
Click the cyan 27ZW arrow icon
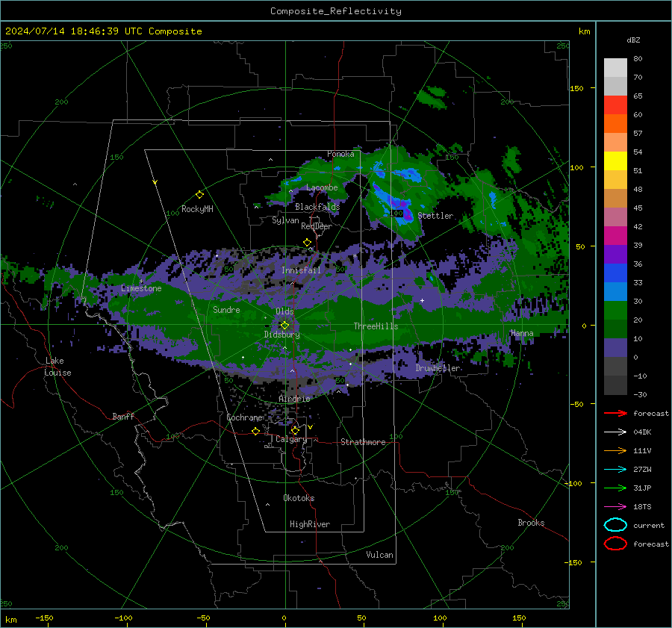615,469
